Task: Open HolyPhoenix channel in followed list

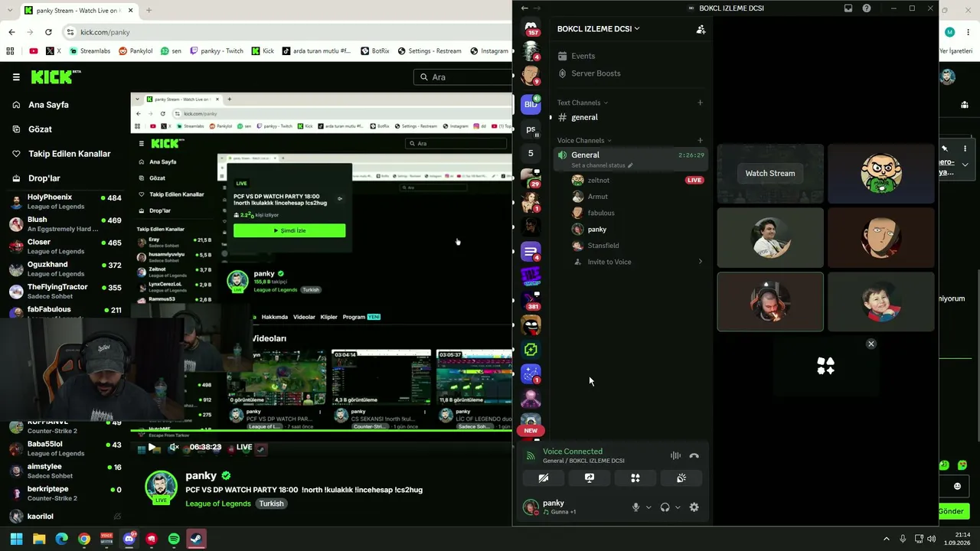Action: [64, 202]
